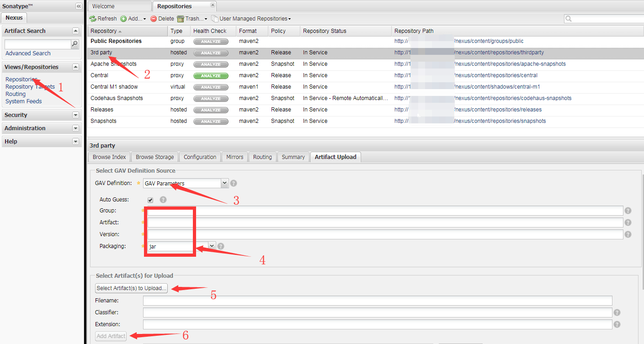Switch to the Welcome tab
Viewport: 644px width, 344px height.
[x=119, y=6]
